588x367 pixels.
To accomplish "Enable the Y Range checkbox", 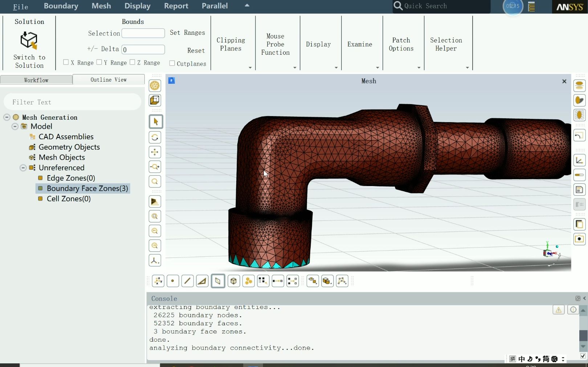I will (100, 62).
